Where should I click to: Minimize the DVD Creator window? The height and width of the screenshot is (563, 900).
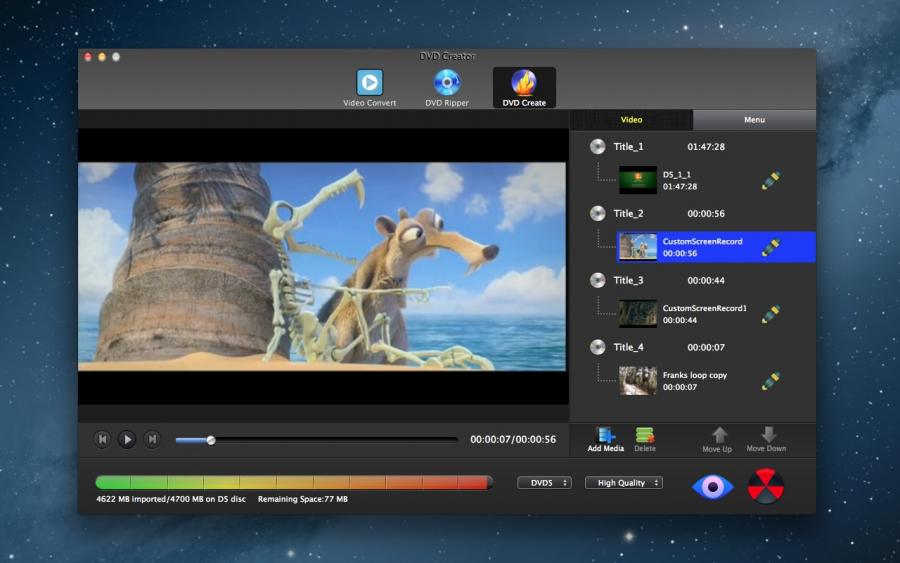pyautogui.click(x=102, y=57)
